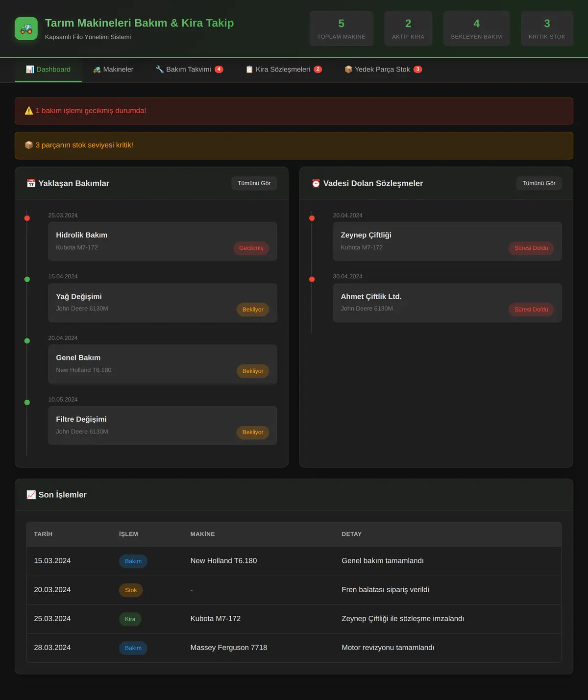Click Tümünü Gör in Yaklaşan Bakımlar panel
588x700 pixels.
[254, 183]
